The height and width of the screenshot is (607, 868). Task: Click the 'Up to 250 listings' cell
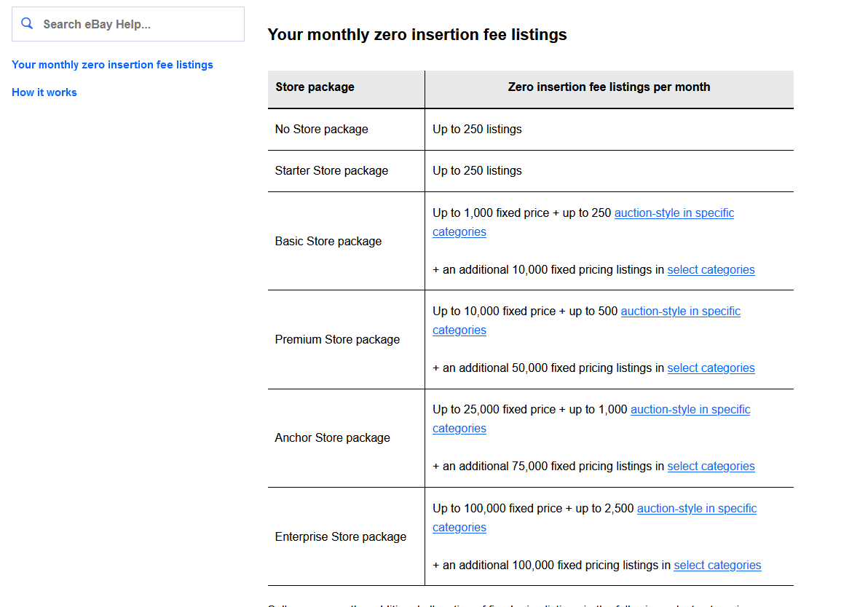tap(477, 129)
